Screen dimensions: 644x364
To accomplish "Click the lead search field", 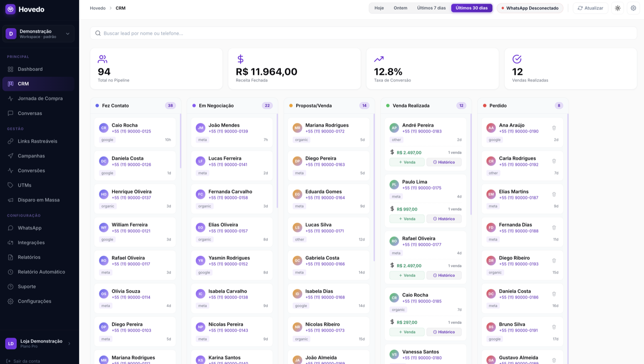I will pos(363,33).
